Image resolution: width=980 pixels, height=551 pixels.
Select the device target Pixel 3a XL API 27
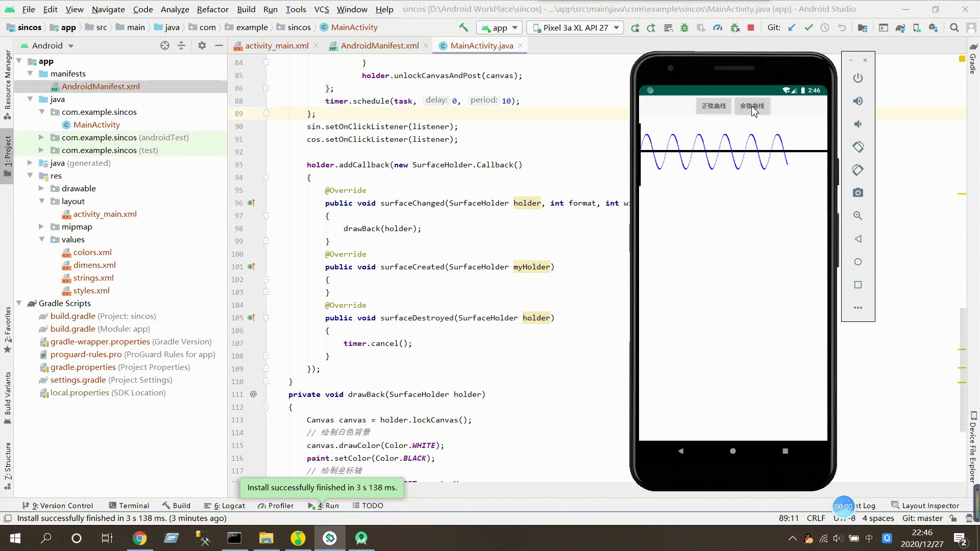574,27
